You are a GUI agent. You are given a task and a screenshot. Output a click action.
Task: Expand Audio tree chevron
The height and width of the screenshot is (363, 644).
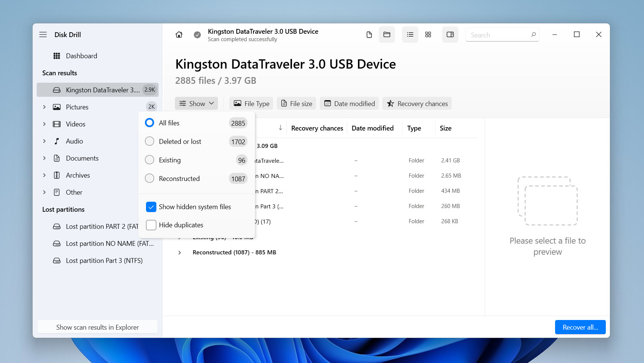(x=44, y=141)
